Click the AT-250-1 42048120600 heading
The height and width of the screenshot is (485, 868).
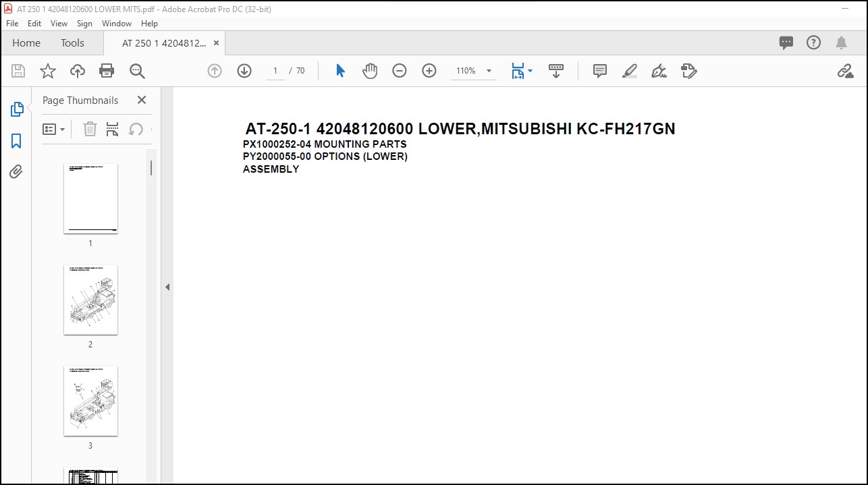460,129
